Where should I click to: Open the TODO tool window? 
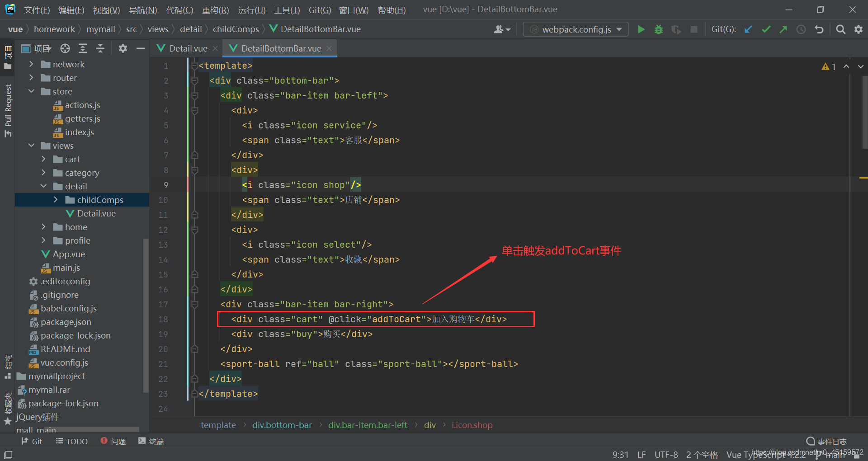(72, 442)
